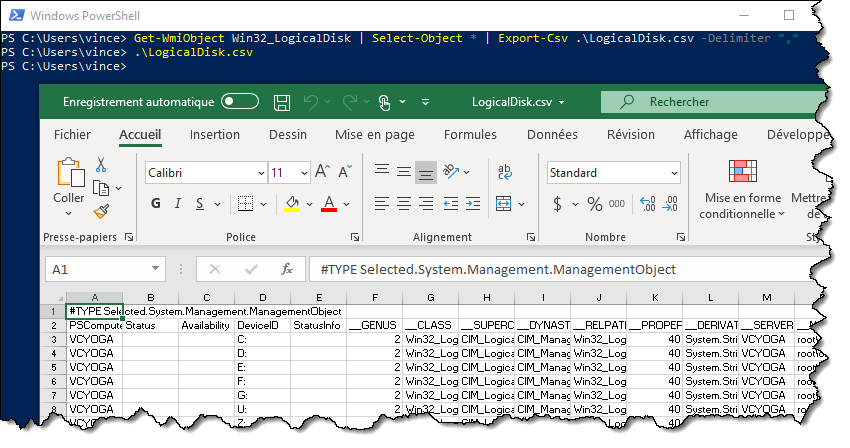Click the Cut scissors icon
This screenshot has width=850, height=448.
[x=101, y=164]
